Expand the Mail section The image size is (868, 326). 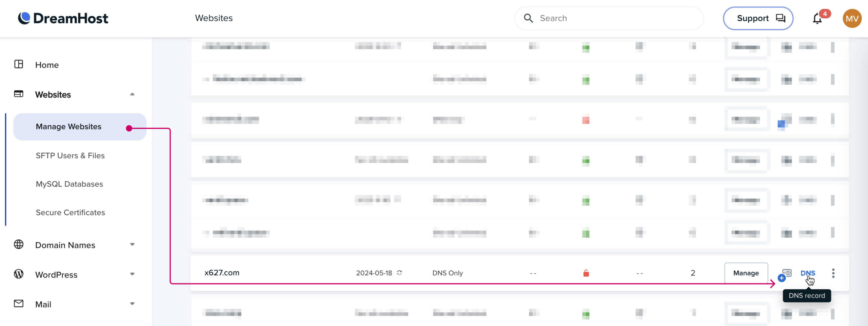pyautogui.click(x=132, y=304)
